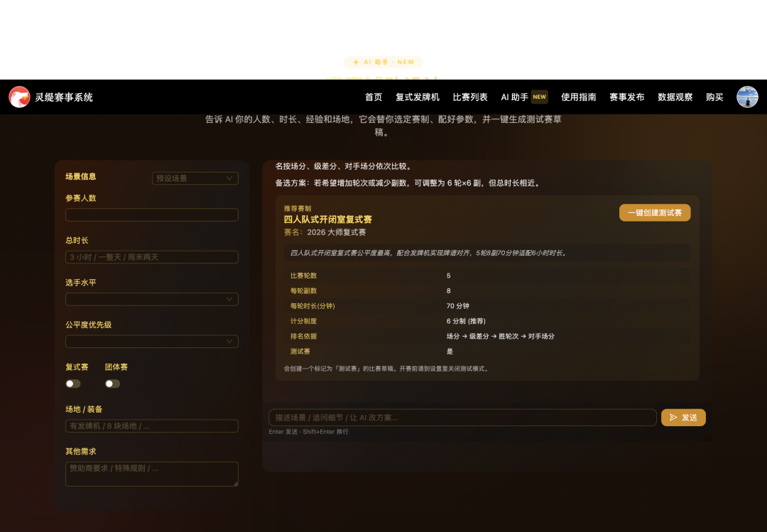The width and height of the screenshot is (767, 532).
Task: Click the 四人队式开闭室复式赛 title
Action: point(327,219)
